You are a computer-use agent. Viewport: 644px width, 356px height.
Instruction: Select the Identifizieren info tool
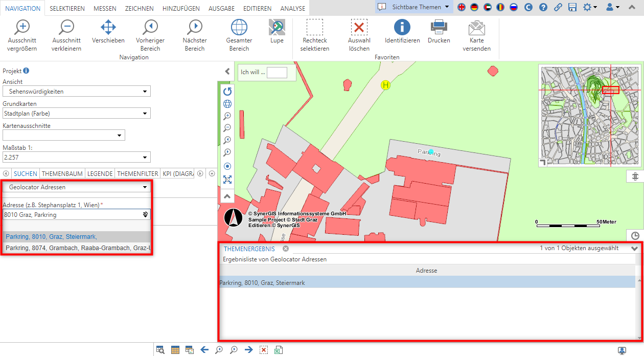pos(402,28)
